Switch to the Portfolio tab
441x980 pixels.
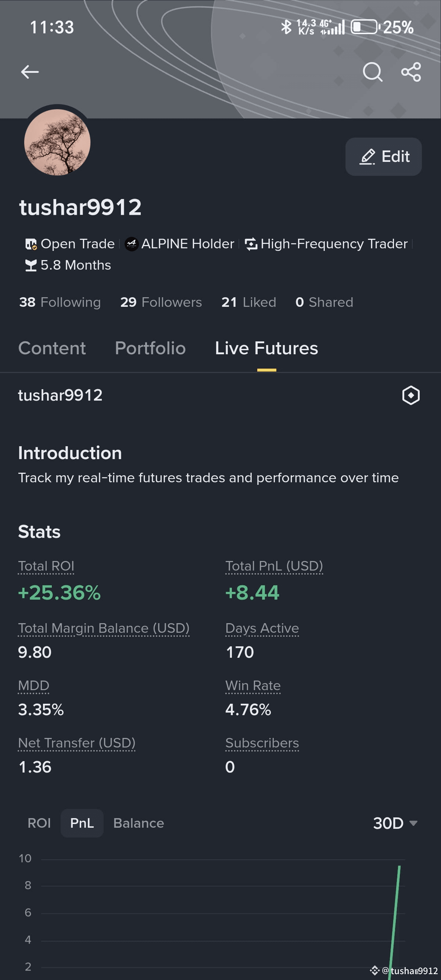tap(150, 348)
